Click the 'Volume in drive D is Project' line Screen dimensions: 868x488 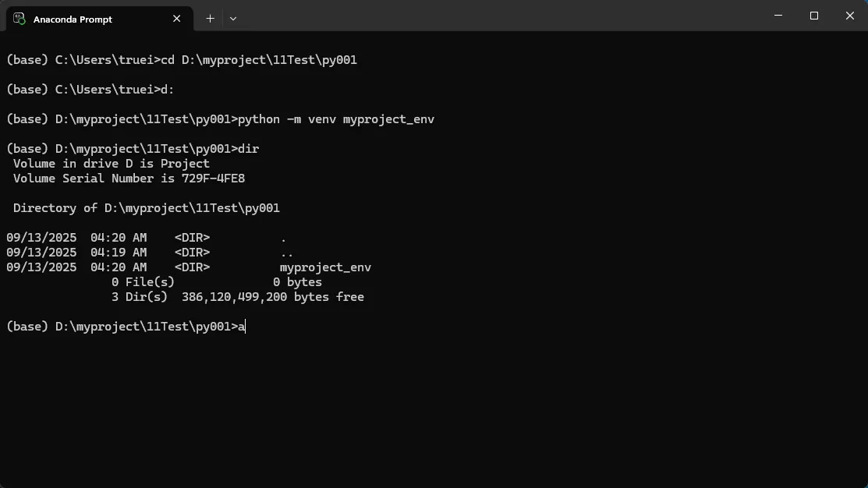(112, 164)
